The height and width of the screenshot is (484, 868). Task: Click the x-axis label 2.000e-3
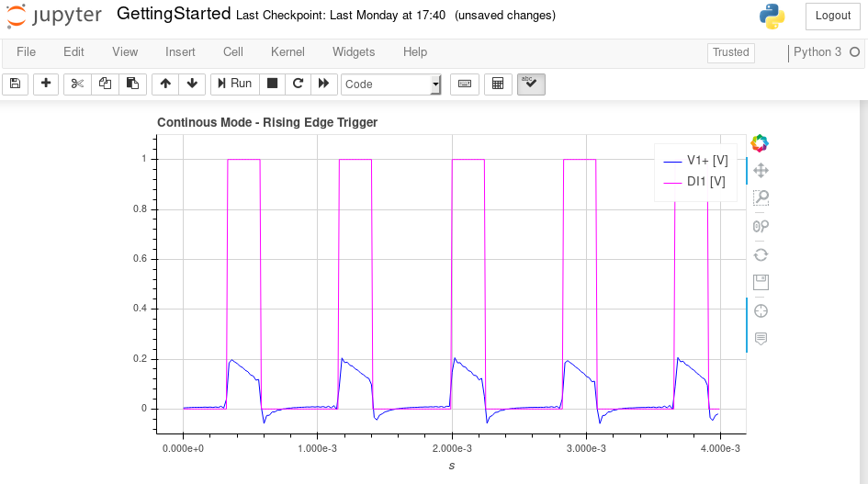click(x=452, y=448)
